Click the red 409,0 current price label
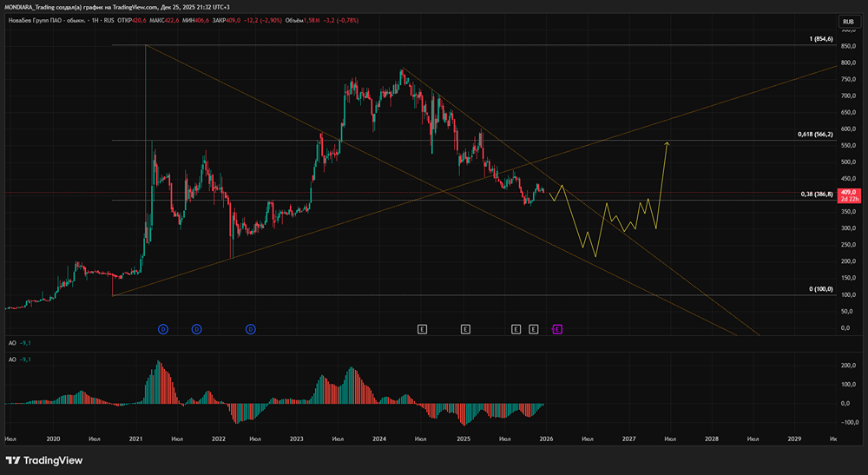This screenshot has height=475, width=868. pyautogui.click(x=849, y=192)
